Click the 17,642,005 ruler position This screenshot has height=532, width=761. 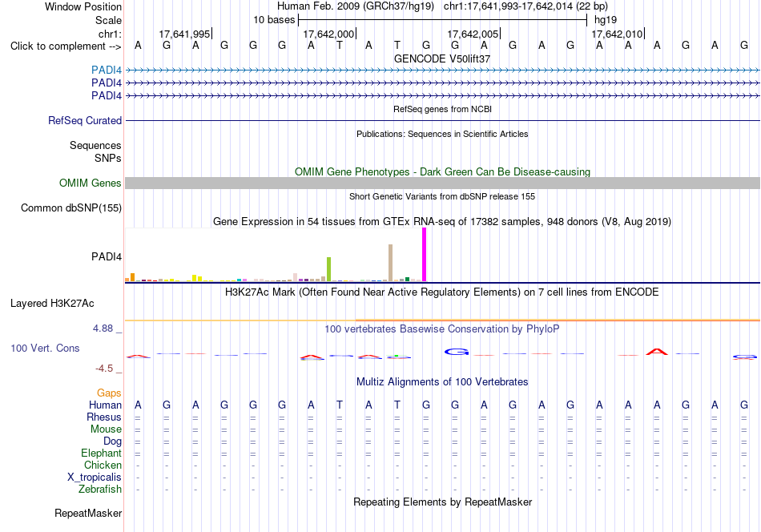click(473, 34)
